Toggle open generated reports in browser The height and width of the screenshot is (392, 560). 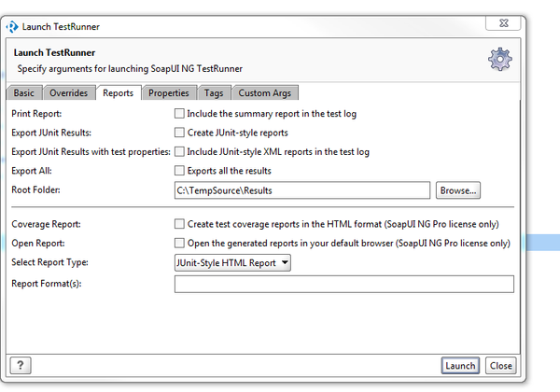click(x=179, y=243)
